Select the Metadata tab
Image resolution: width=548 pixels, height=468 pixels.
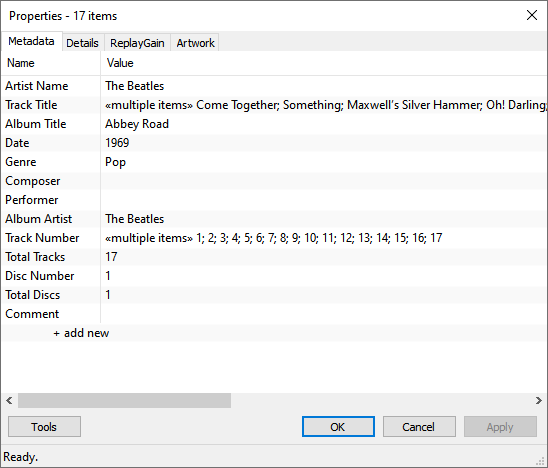point(31,41)
